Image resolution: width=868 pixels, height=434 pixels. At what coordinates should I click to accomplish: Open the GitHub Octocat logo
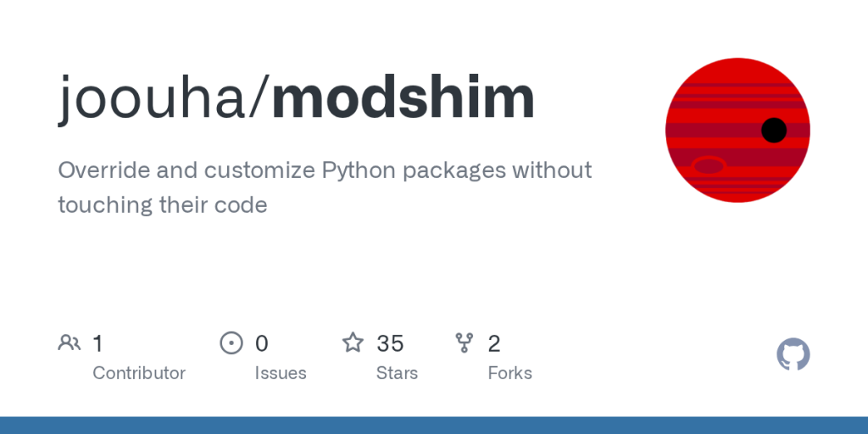tap(793, 354)
